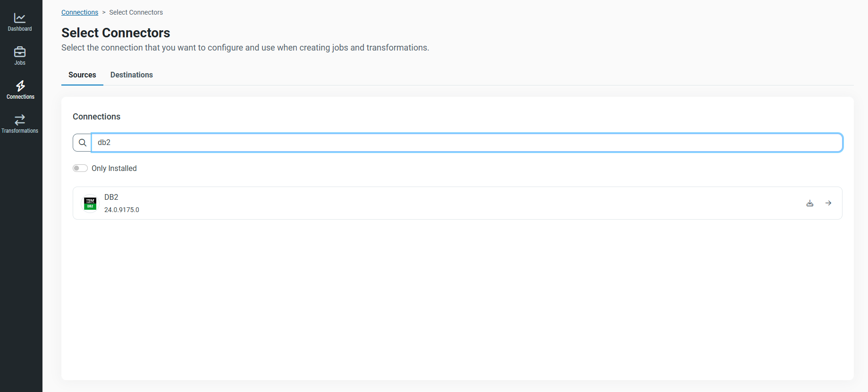Screen dimensions: 868x392
Task: Install the DB2 connector via download icon
Action: pos(810,203)
